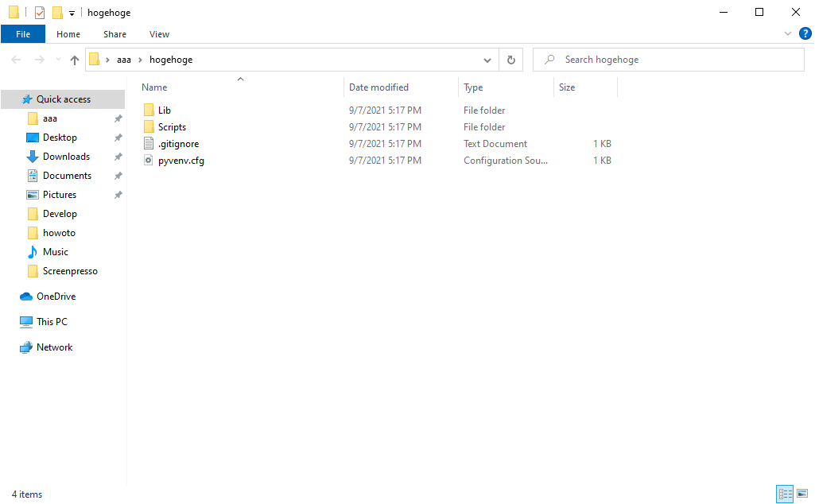Select the pyvenv.cfg file name
Image resolution: width=815 pixels, height=504 pixels.
click(x=180, y=161)
